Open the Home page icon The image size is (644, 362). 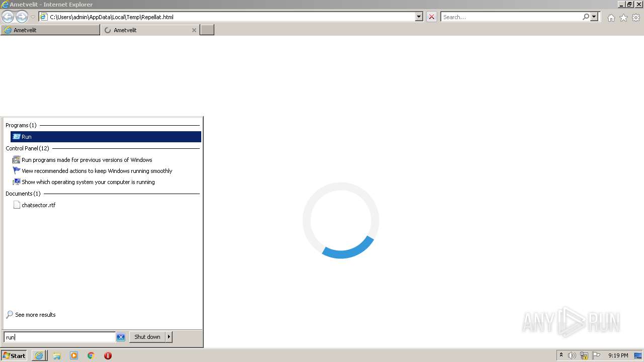pyautogui.click(x=611, y=18)
